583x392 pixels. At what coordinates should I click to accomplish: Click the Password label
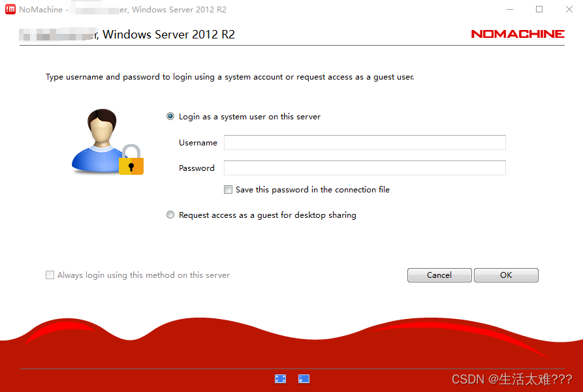click(197, 168)
